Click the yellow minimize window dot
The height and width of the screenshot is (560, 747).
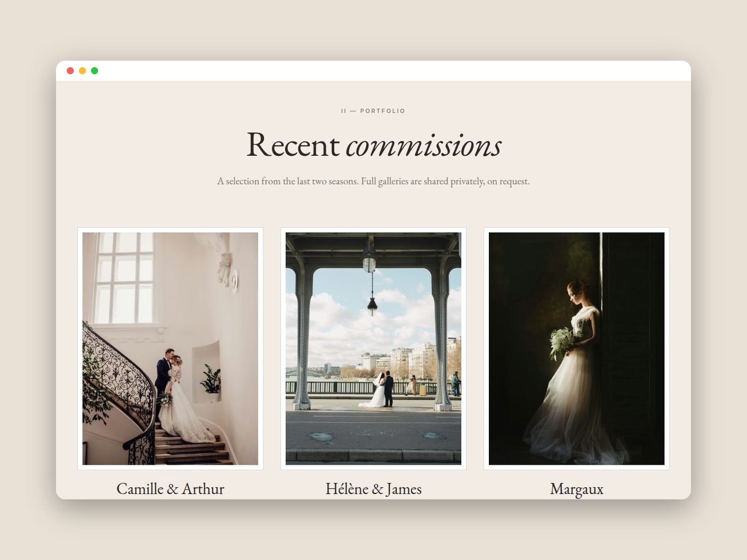click(x=83, y=71)
